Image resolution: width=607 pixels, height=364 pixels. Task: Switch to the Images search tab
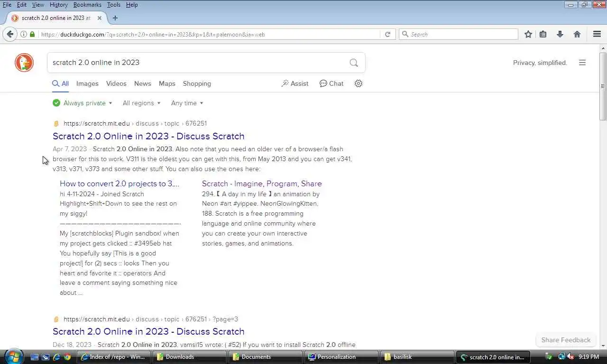(x=87, y=83)
